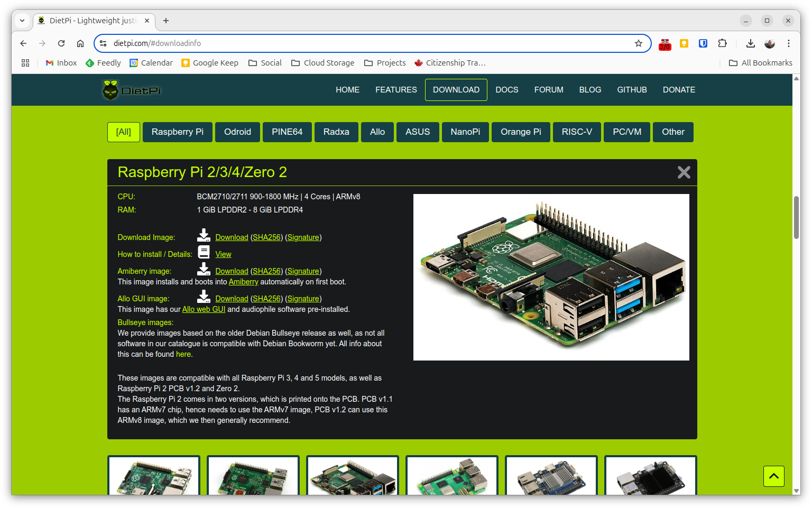Click the document icon next to How to install

pos(204,252)
